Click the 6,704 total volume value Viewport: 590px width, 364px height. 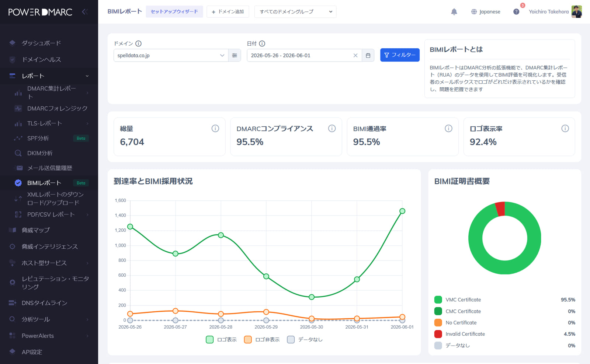132,142
